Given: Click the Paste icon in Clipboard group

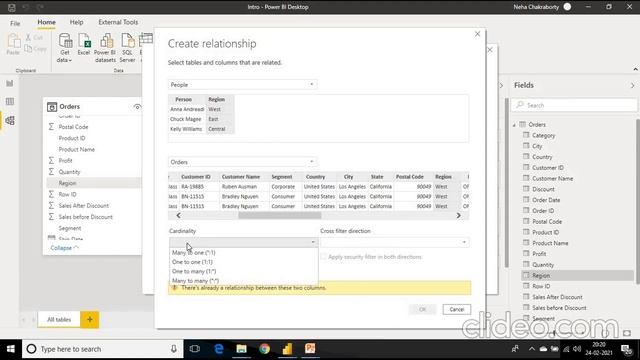Looking at the screenshot, I should point(13,41).
